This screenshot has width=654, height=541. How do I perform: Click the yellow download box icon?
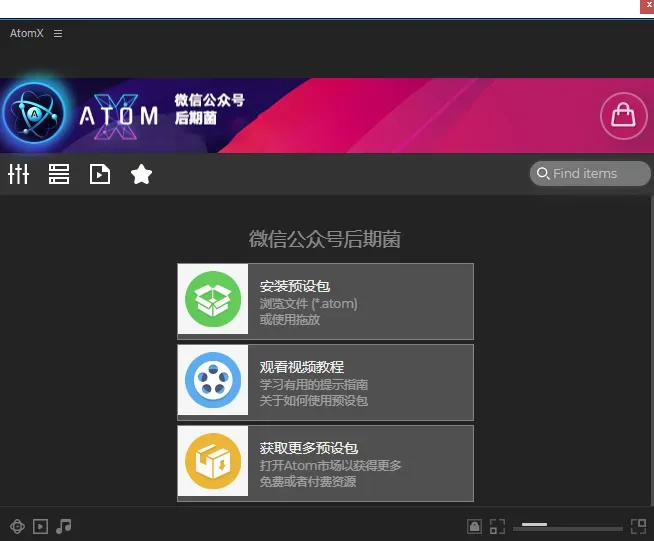click(213, 461)
